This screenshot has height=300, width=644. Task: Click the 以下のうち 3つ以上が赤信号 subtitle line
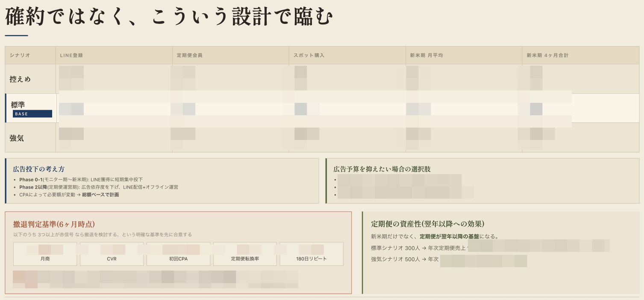point(103,235)
